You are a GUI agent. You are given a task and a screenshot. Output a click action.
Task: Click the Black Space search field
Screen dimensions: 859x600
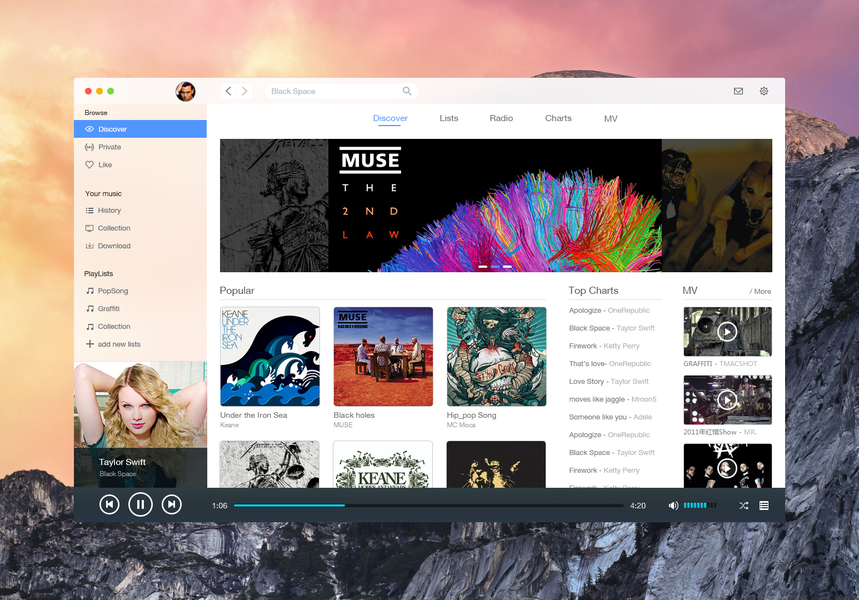[341, 91]
